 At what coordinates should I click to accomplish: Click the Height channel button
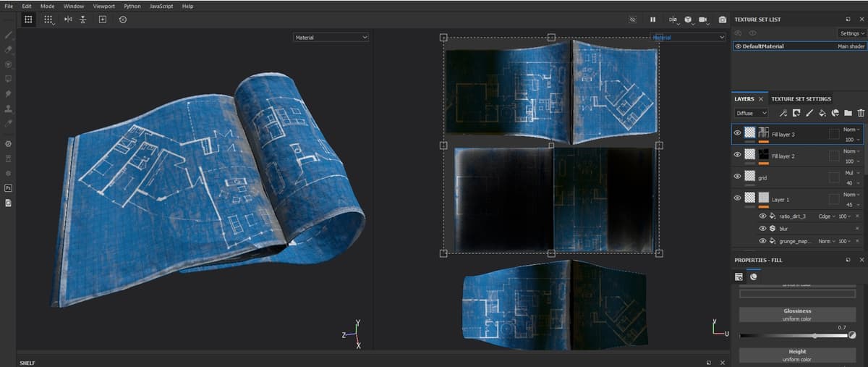pyautogui.click(x=796, y=355)
